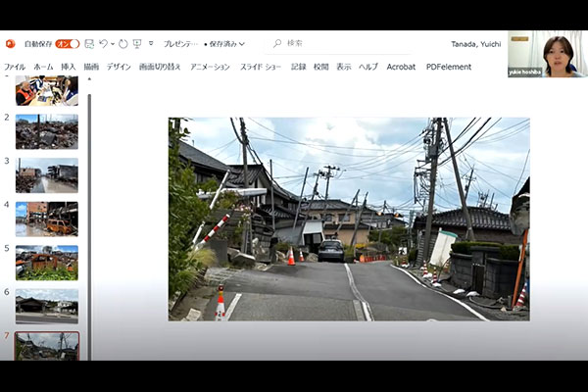This screenshot has height=392, width=588.
Task: Click the Undo arrow icon
Action: click(103, 44)
